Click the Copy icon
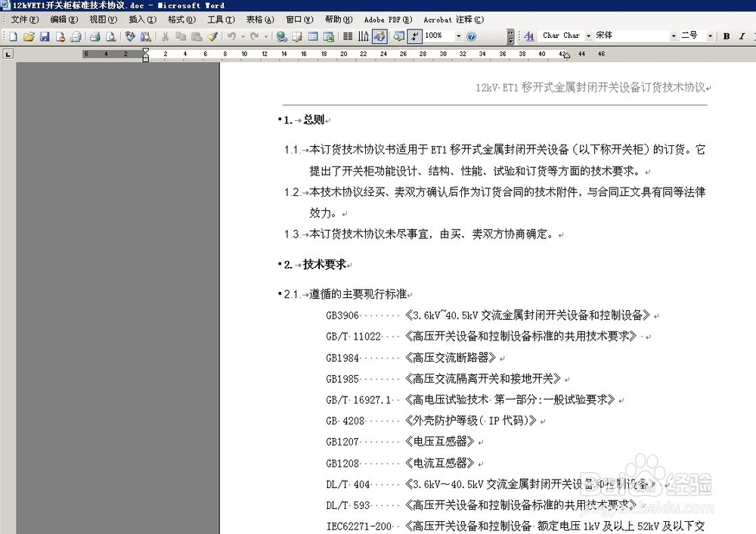Image resolution: width=756 pixels, height=534 pixels. [x=181, y=36]
